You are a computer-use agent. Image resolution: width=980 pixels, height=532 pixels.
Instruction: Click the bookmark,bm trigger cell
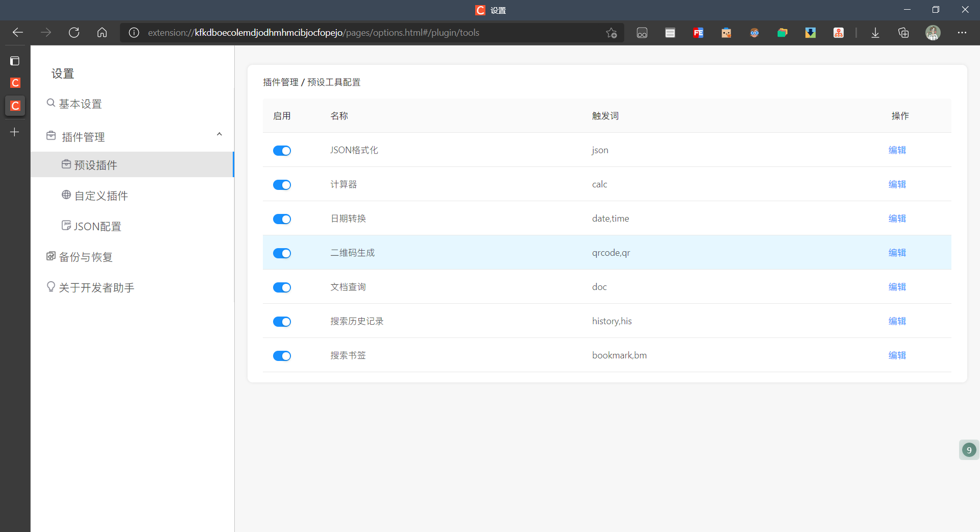(x=619, y=355)
